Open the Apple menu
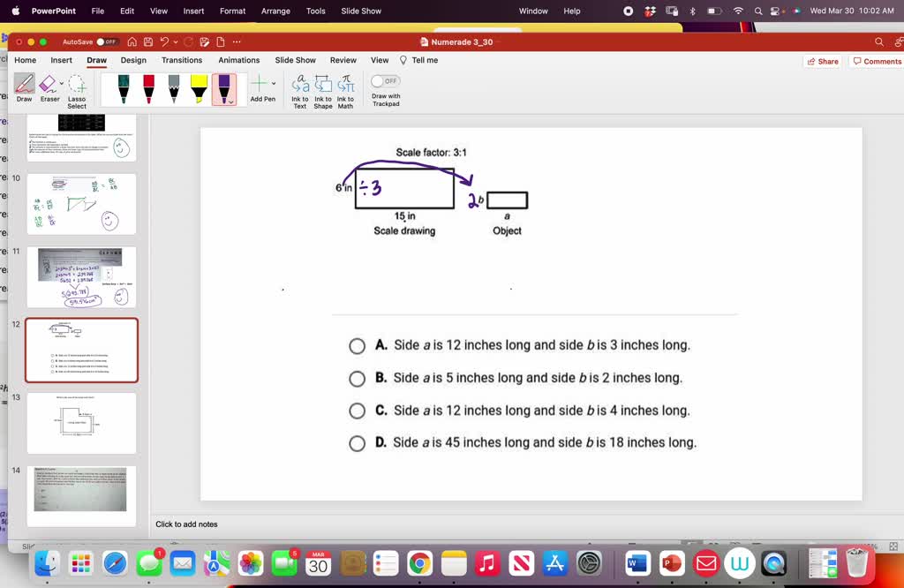Image resolution: width=904 pixels, height=588 pixels. [x=16, y=11]
